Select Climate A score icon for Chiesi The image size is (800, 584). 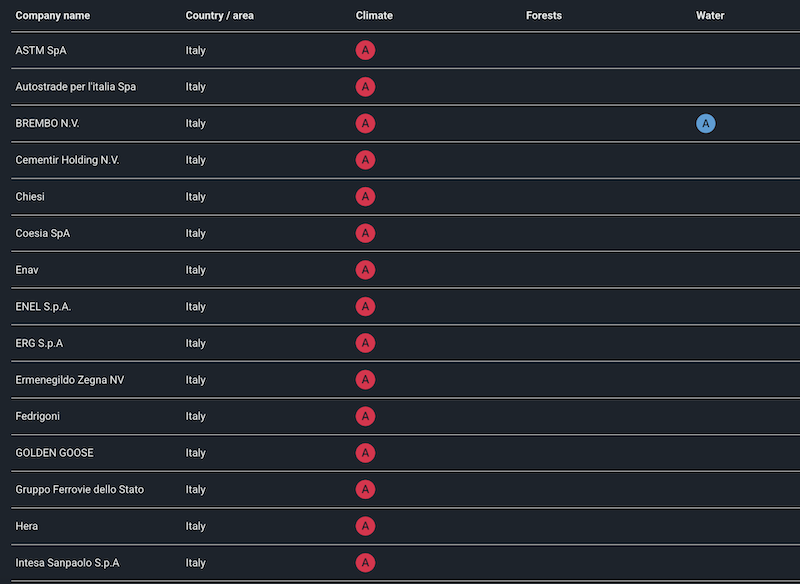(365, 197)
